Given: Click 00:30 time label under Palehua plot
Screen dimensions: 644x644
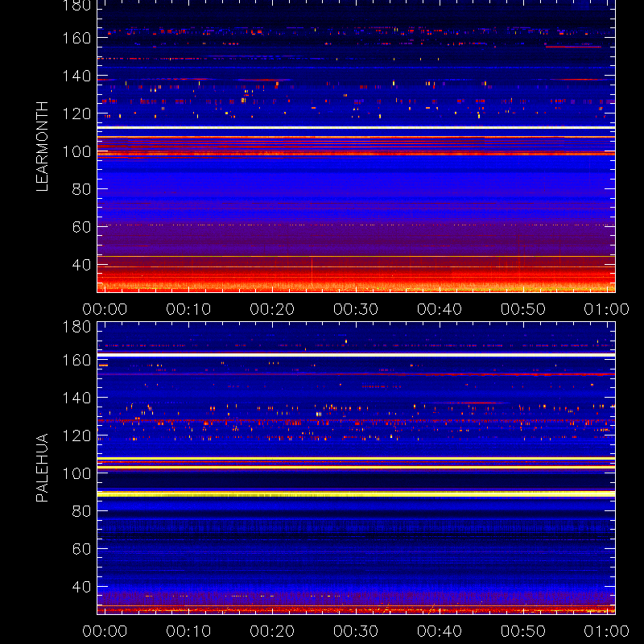Looking at the screenshot, I should coord(356,631).
